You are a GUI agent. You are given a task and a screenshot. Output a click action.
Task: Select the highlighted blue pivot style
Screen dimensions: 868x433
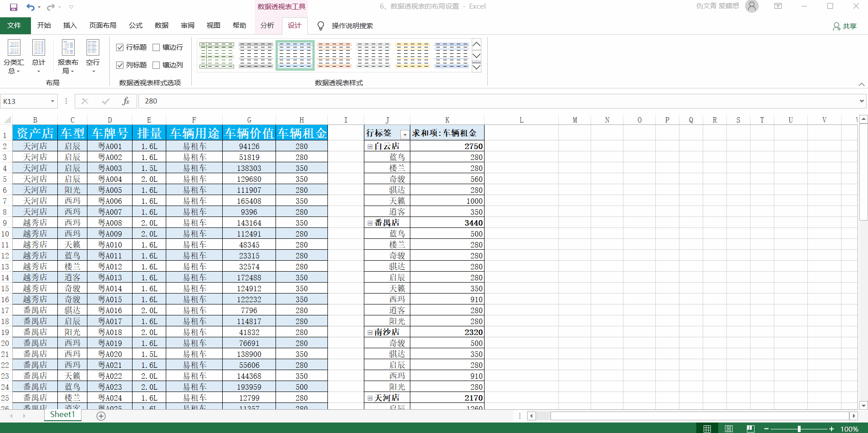[295, 55]
